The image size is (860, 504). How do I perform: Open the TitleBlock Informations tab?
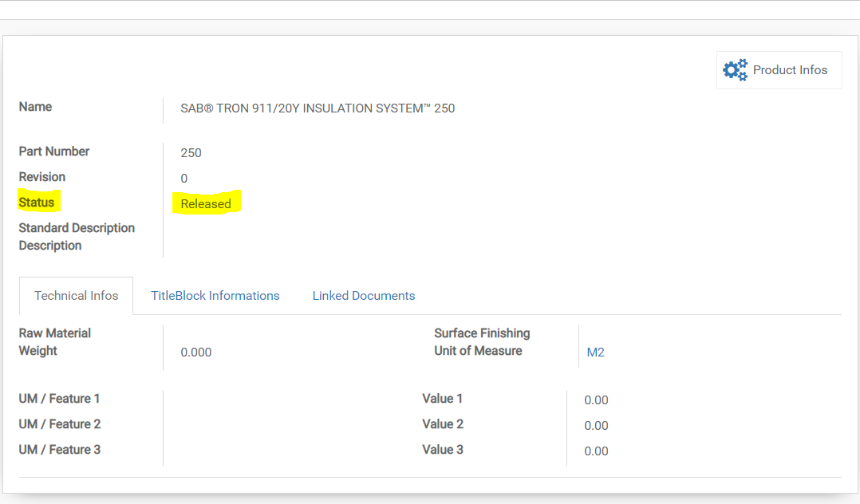click(215, 296)
